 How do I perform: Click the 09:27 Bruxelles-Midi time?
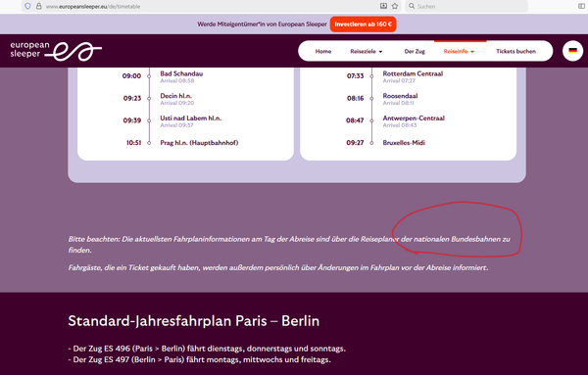click(355, 143)
